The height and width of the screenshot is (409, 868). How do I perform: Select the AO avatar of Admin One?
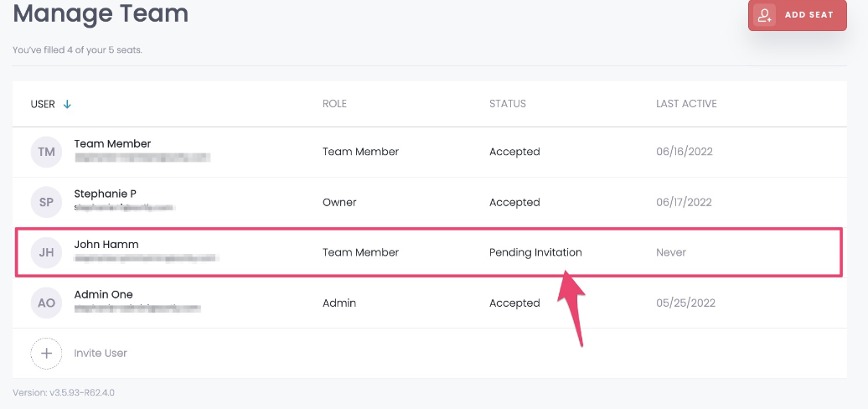[x=47, y=303]
